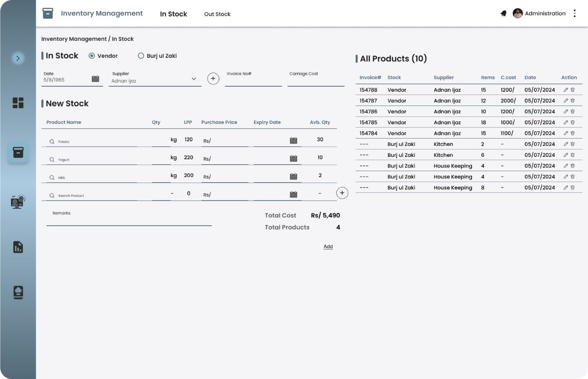The width and height of the screenshot is (588, 379).
Task: Click the Remarks input field
Action: tap(129, 218)
